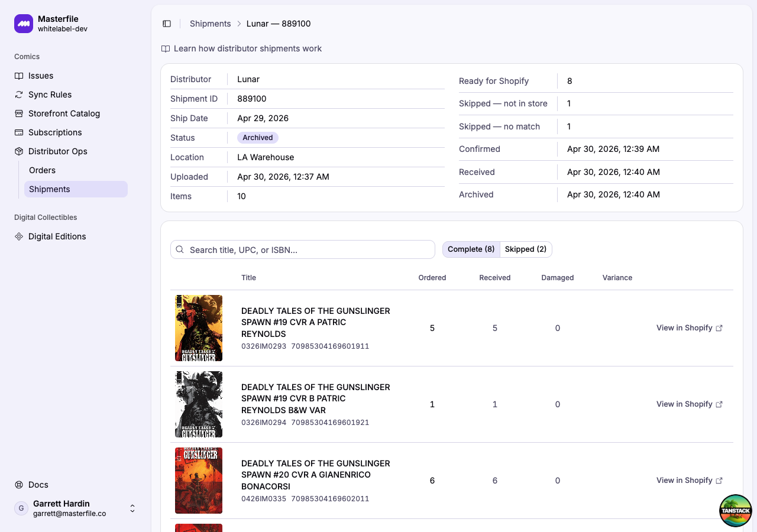The height and width of the screenshot is (532, 757).
Task: Click the Damaged column header
Action: (558, 278)
